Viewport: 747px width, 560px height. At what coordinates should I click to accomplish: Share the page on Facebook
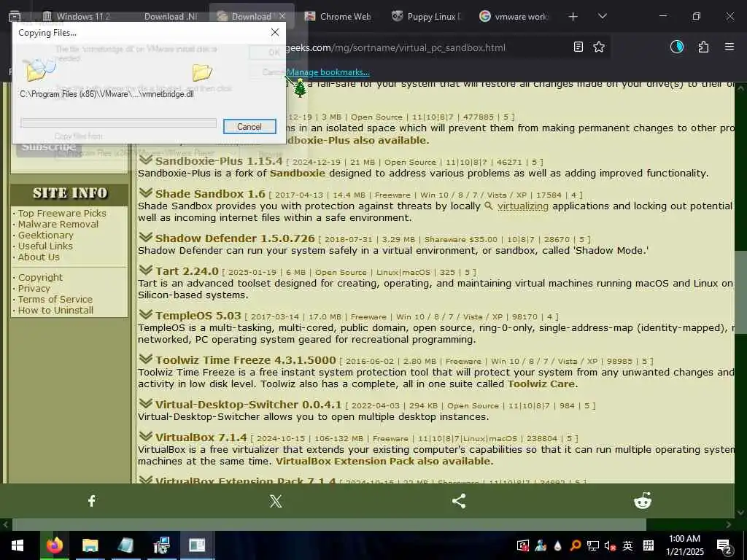[x=92, y=500]
